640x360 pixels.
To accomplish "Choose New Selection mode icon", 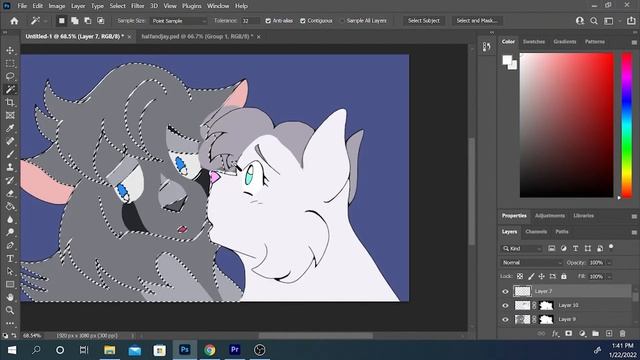I will click(62, 20).
